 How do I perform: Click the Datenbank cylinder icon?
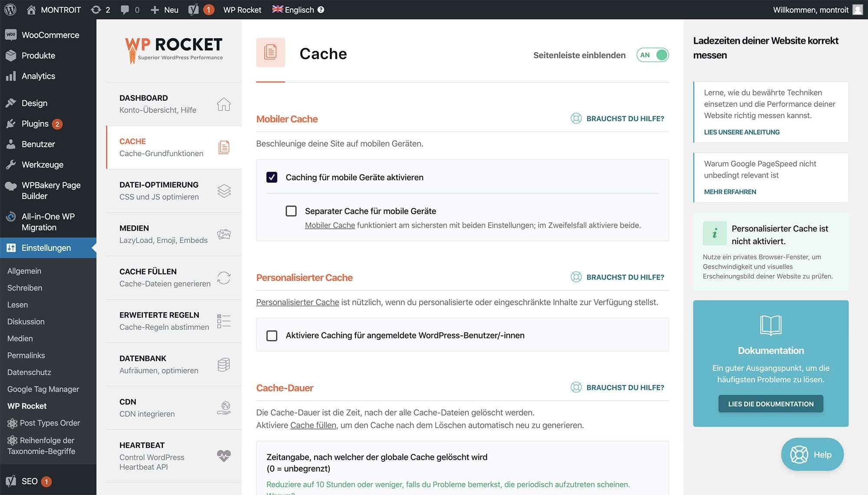224,365
